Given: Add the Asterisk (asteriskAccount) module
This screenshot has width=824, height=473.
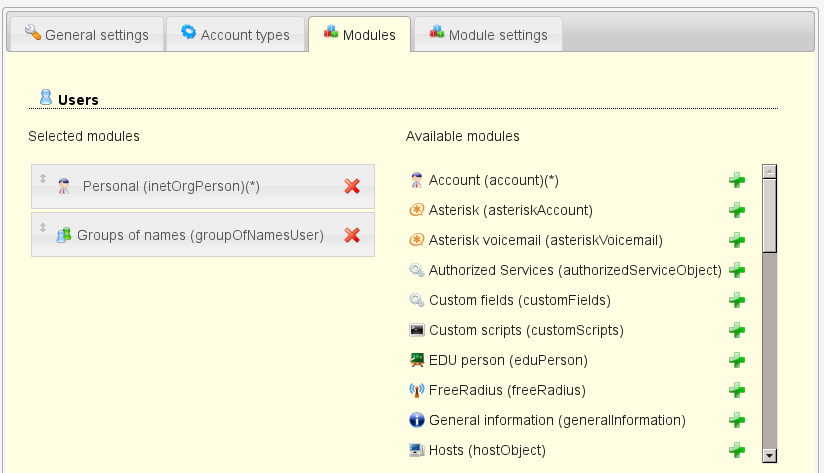Looking at the screenshot, I should coord(737,210).
